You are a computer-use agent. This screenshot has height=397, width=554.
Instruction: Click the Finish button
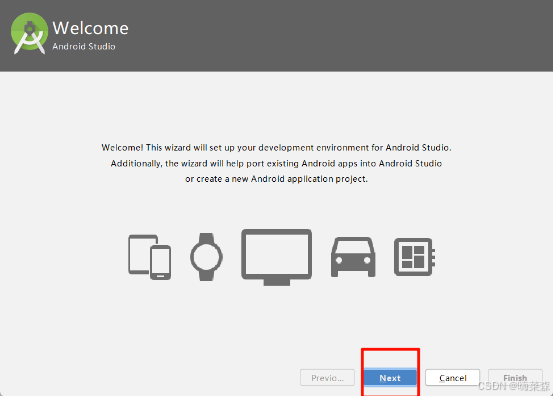click(x=515, y=378)
